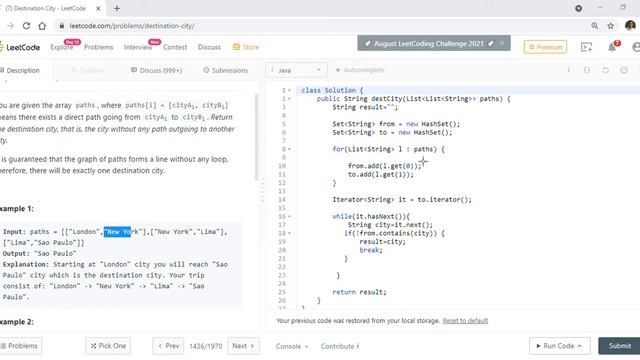Open editor settings clock icon
This screenshot has width=640, height=360.
tap(624, 70)
